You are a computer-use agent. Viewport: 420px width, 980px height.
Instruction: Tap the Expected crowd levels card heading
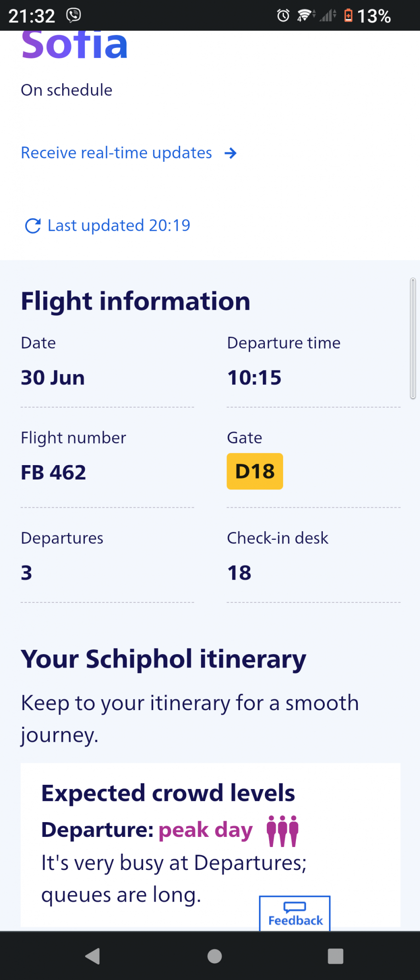tap(168, 793)
